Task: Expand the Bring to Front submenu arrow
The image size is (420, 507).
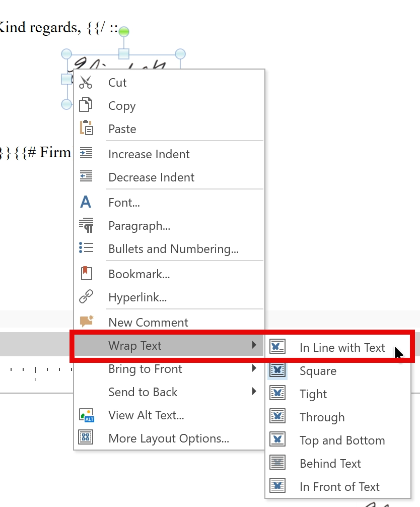Action: tap(254, 368)
